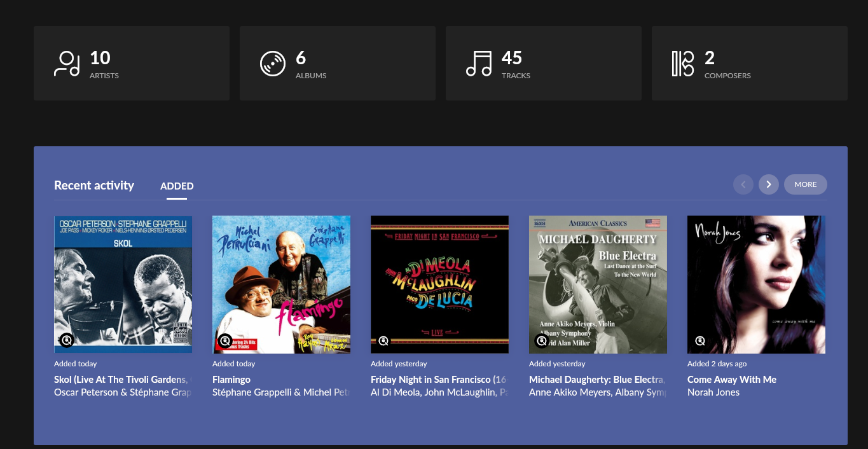
Task: Click the tracks music note icon
Action: pyautogui.click(x=479, y=64)
